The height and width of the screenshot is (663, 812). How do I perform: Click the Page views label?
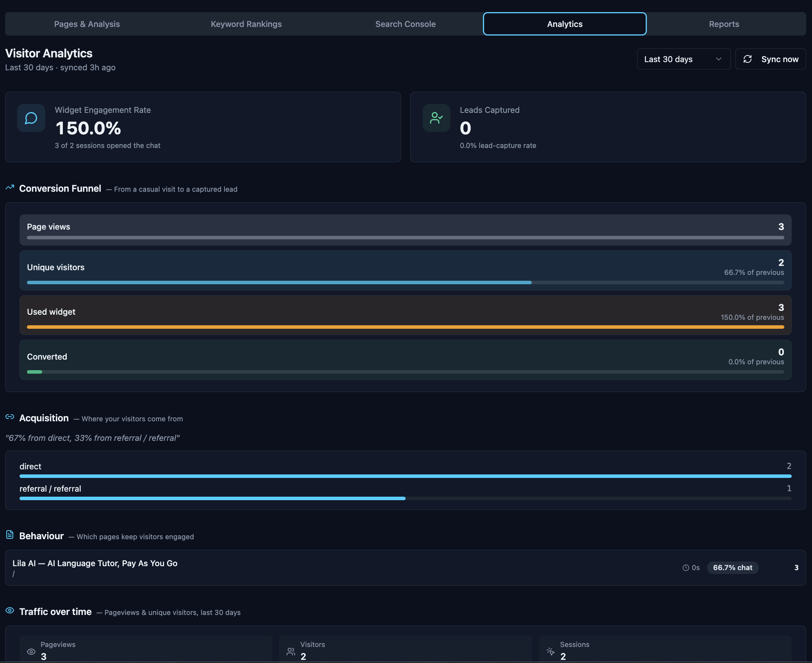point(48,226)
